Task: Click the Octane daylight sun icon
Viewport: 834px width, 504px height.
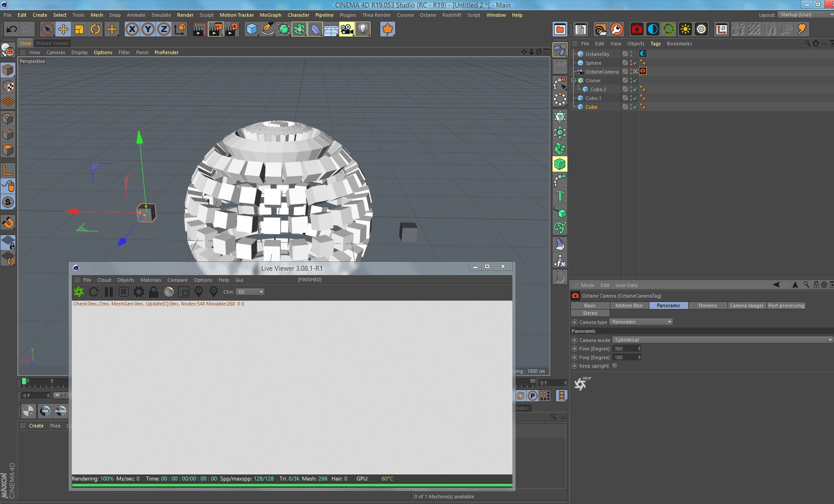Action: coord(685,29)
